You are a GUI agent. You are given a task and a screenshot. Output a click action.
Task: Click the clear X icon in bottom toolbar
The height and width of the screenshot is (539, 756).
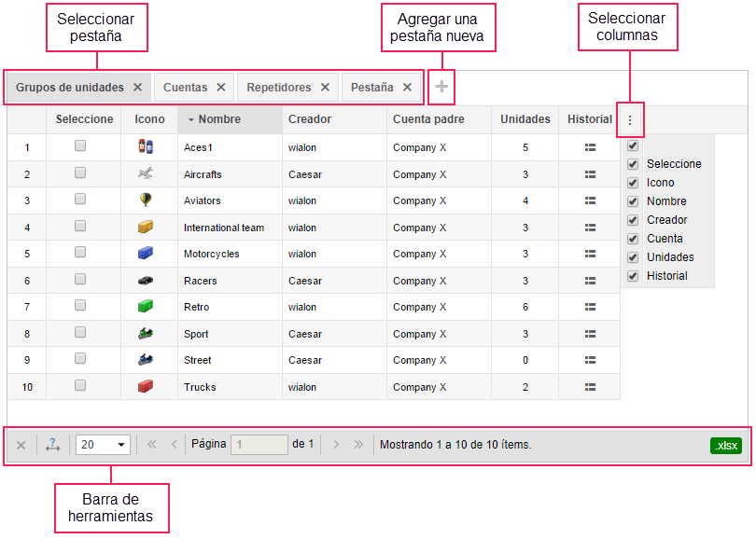pyautogui.click(x=21, y=445)
